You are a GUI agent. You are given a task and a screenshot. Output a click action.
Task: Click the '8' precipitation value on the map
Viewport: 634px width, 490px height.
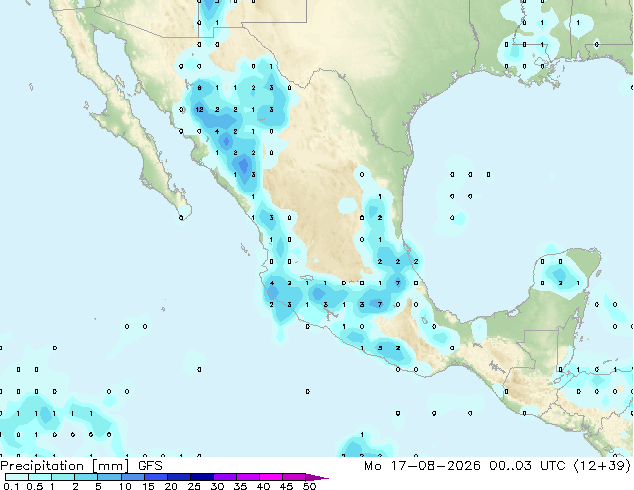coord(199,88)
